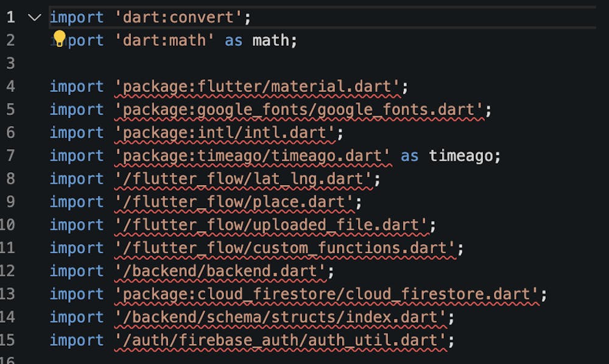Click the 'timeago' alias after as
This screenshot has width=609, height=364.
[x=460, y=156]
